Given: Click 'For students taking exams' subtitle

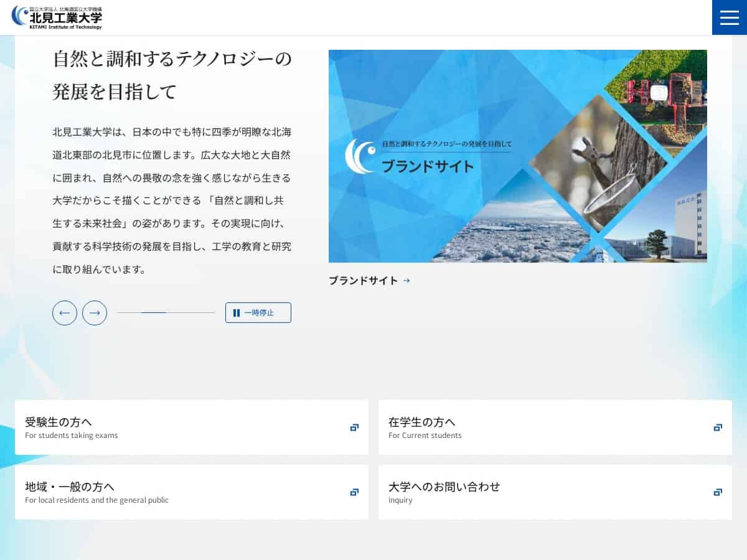Looking at the screenshot, I should tap(71, 436).
